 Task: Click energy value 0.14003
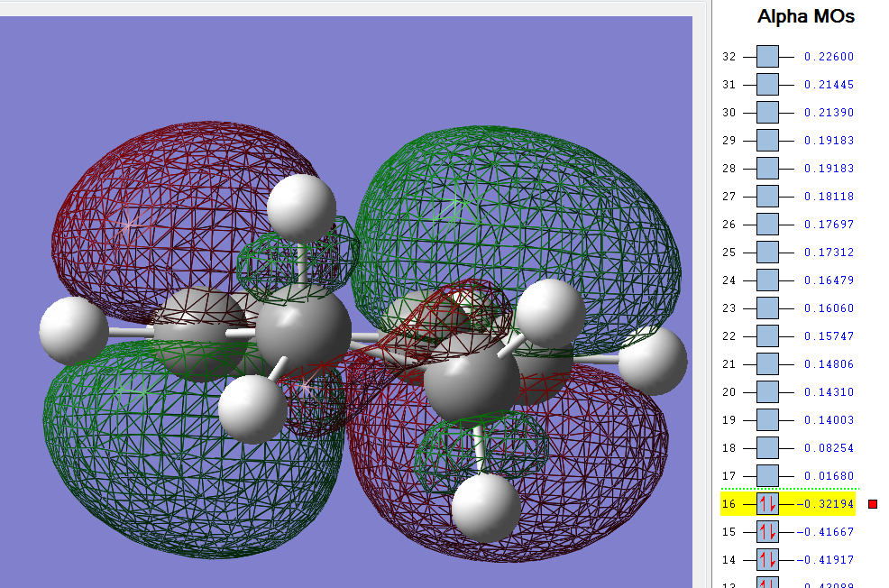829,420
